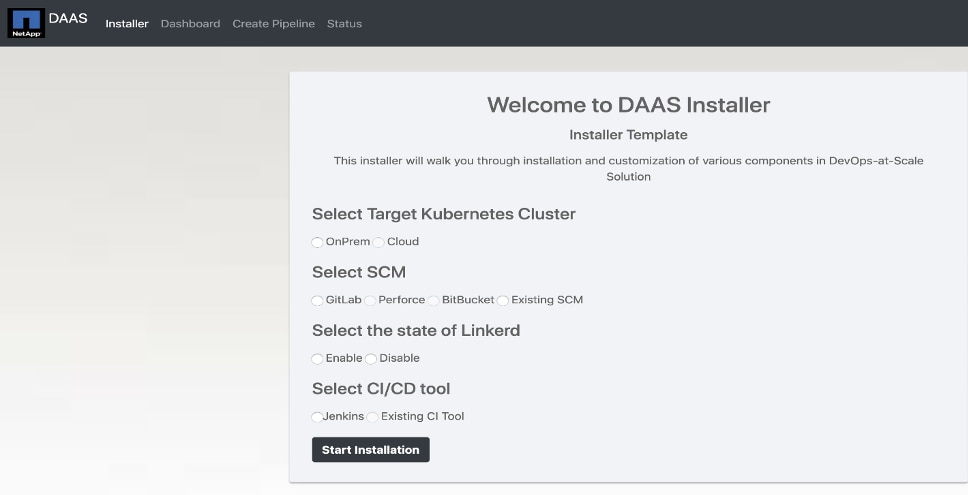Select the Existing SCM option
968x495 pixels.
pyautogui.click(x=503, y=301)
